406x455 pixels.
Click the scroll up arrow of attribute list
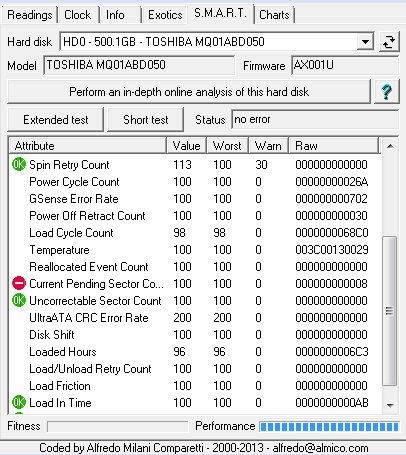tap(390, 146)
